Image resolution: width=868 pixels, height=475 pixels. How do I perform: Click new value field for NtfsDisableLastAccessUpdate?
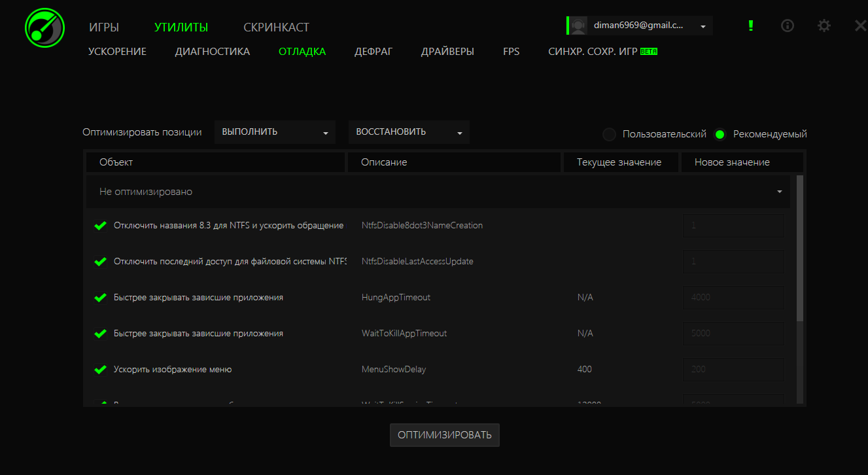(x=733, y=262)
